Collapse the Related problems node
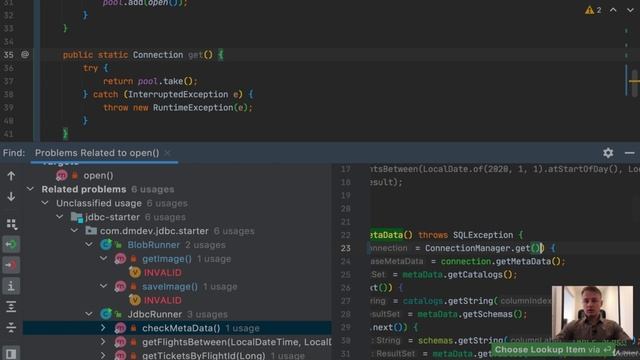The width and height of the screenshot is (640, 360). pos(30,189)
